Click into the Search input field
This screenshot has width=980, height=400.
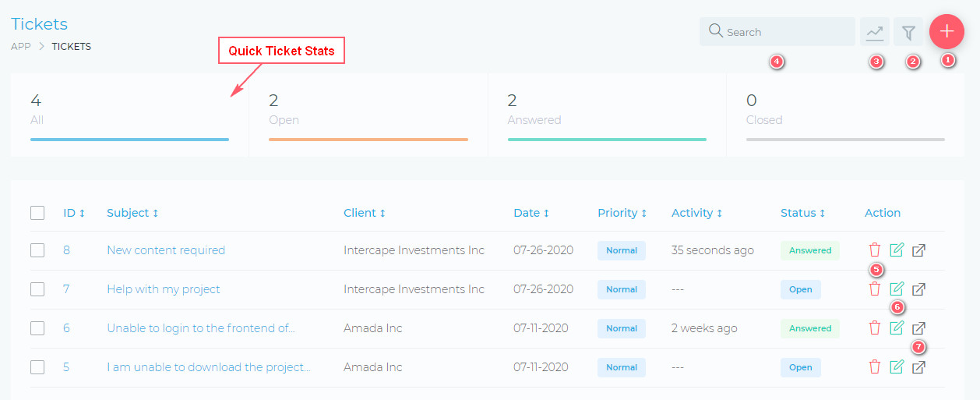pyautogui.click(x=787, y=32)
